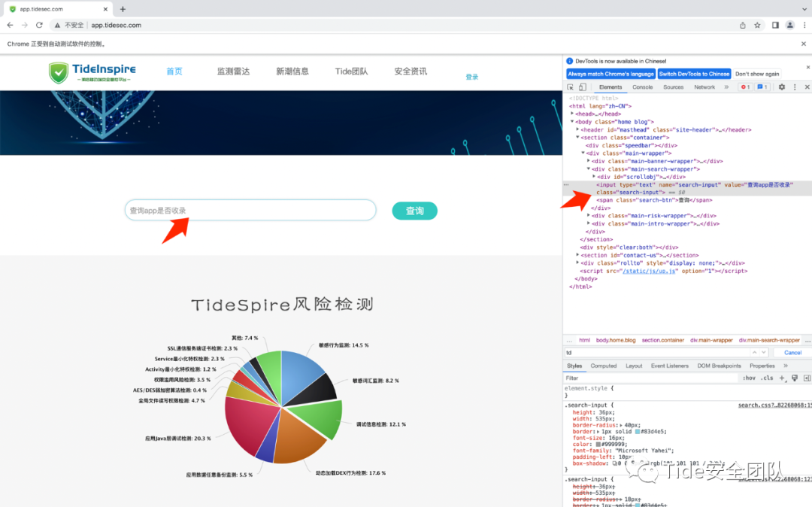This screenshot has width=812, height=507.
Task: Collapse the section container node
Action: coord(578,137)
